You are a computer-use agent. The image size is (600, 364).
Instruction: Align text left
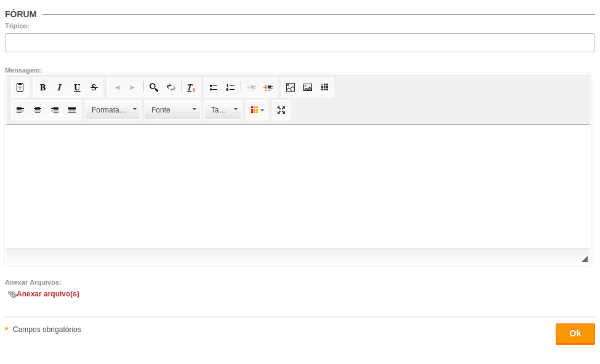tap(20, 110)
